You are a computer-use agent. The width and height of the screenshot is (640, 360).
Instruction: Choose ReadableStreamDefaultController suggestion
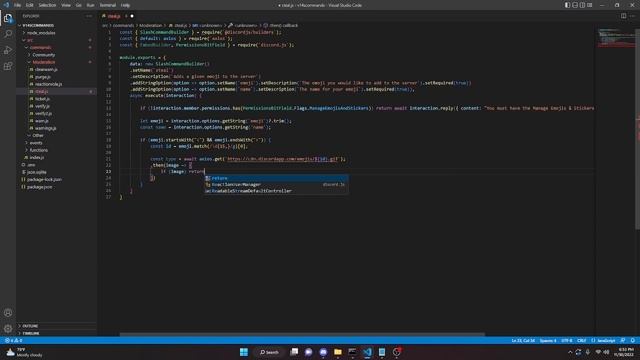point(276,191)
